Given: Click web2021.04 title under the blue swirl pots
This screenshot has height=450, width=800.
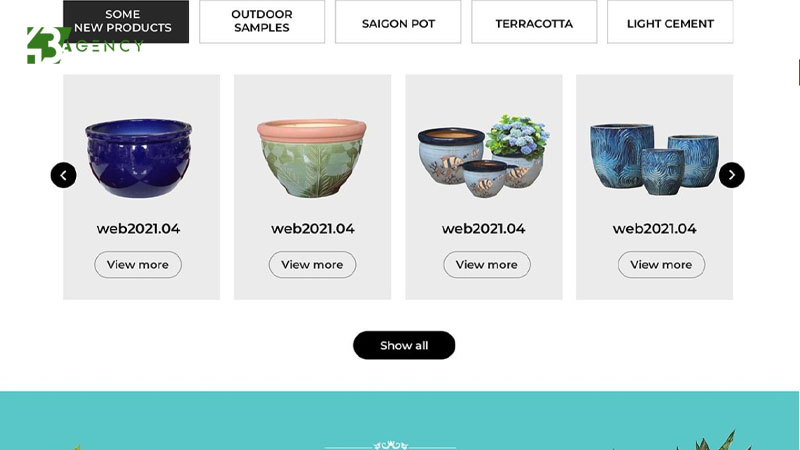Looking at the screenshot, I should pos(655,229).
